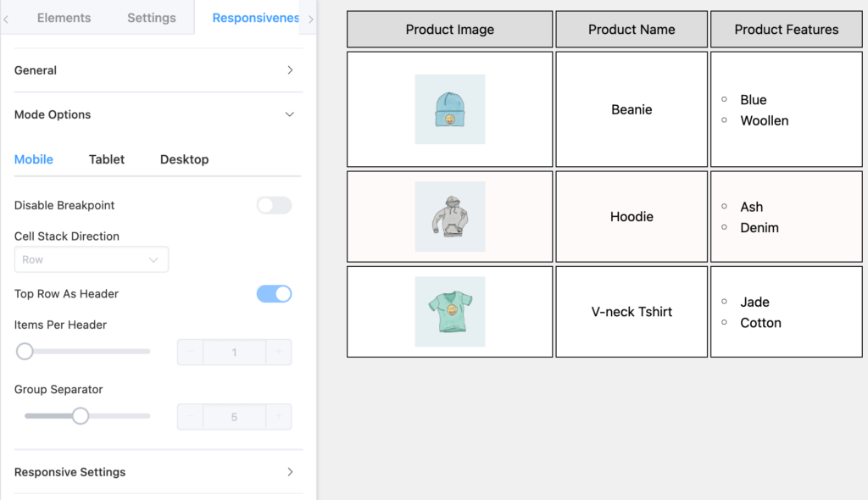Screen dimensions: 868x500
Task: Click the Denim feature item
Action: (x=759, y=228)
